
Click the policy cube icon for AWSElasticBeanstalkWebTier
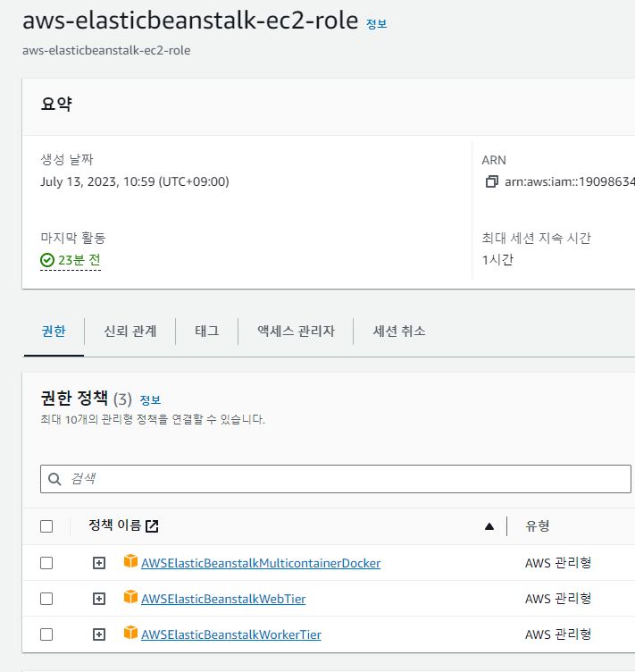coord(130,597)
